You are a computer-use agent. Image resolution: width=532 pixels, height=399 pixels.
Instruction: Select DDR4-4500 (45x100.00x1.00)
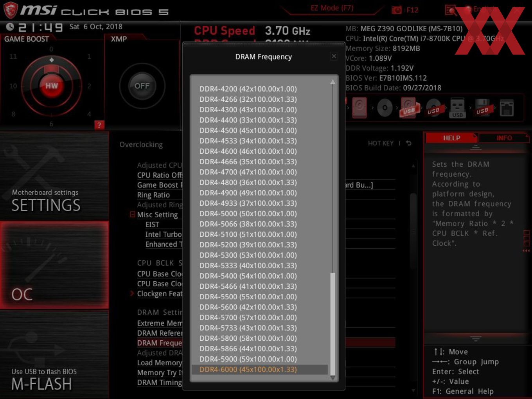pos(259,130)
